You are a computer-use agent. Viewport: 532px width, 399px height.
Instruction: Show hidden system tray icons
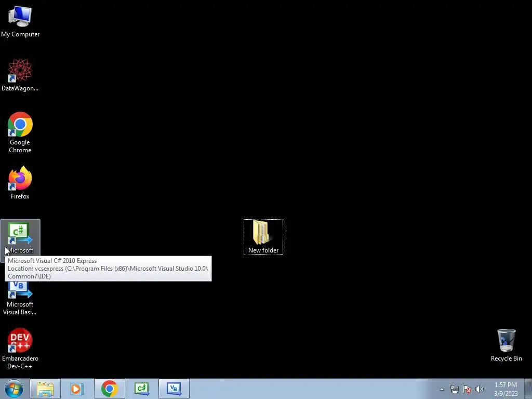pos(442,389)
